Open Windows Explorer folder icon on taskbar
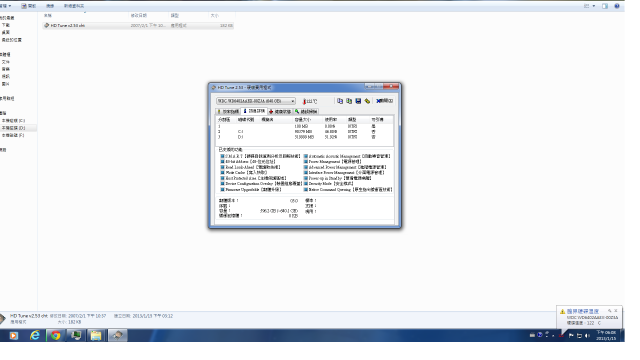 96,336
